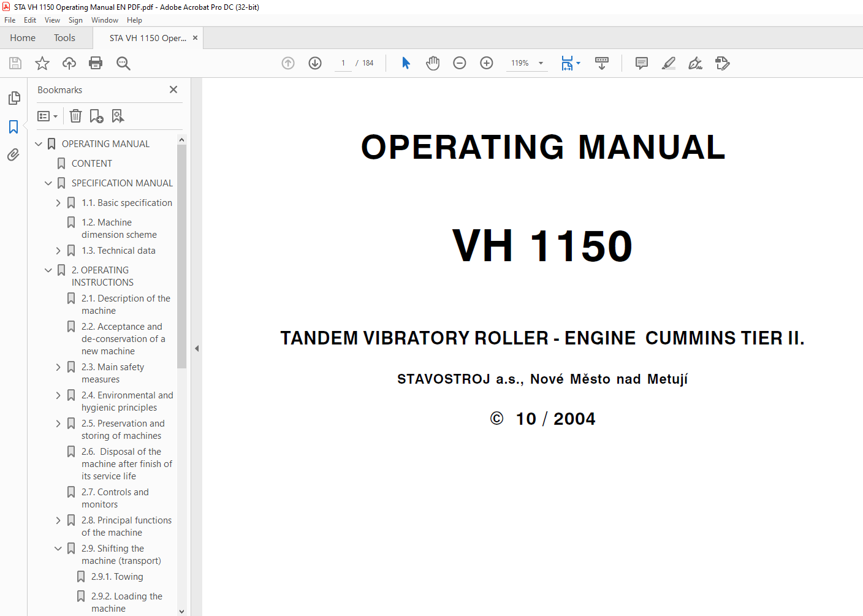
Task: Find current bookmark icon
Action: [x=118, y=116]
